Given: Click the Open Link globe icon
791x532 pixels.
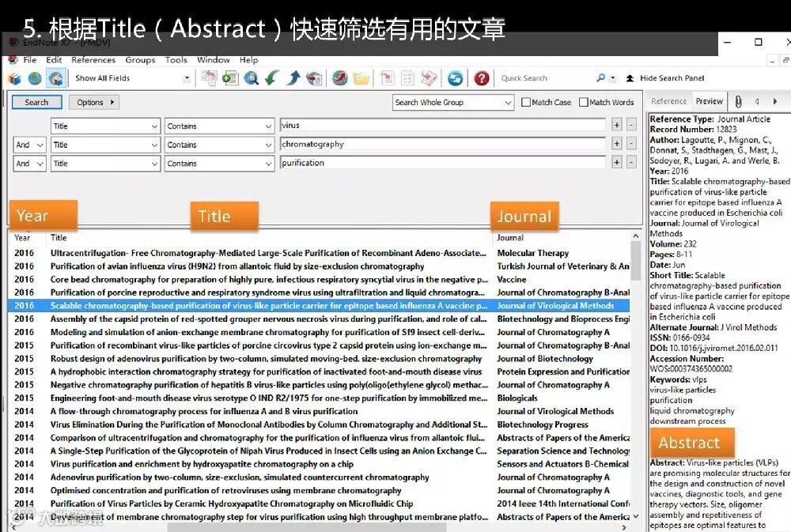Looking at the screenshot, I should [x=340, y=78].
